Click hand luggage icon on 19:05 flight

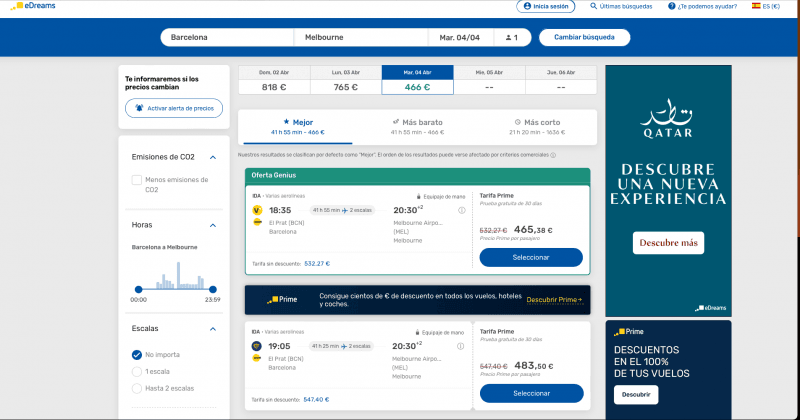(417, 332)
